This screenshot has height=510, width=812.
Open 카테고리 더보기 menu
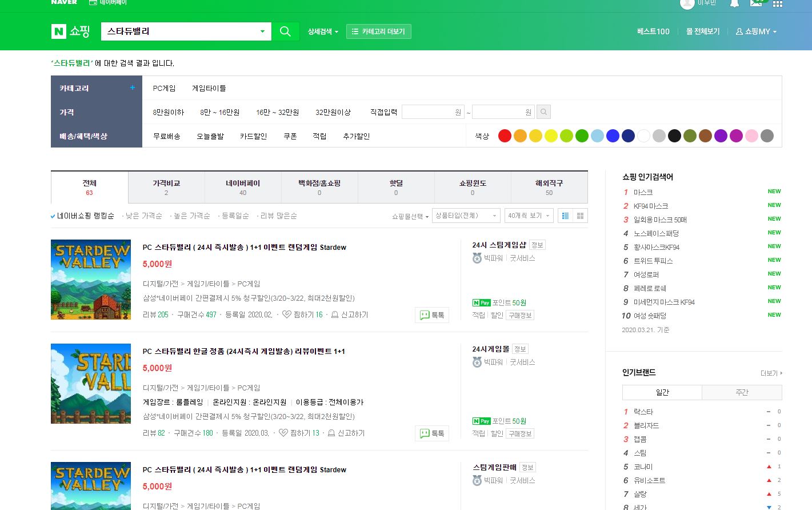click(379, 31)
